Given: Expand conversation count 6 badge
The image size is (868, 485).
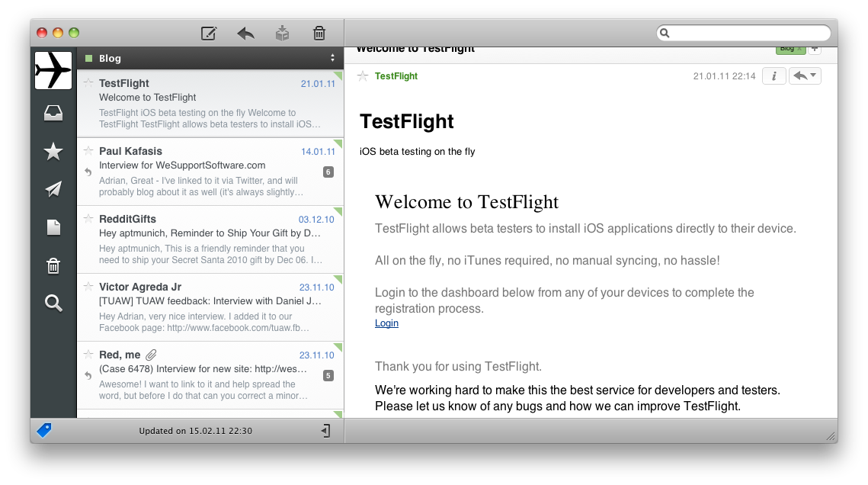Looking at the screenshot, I should coord(328,172).
